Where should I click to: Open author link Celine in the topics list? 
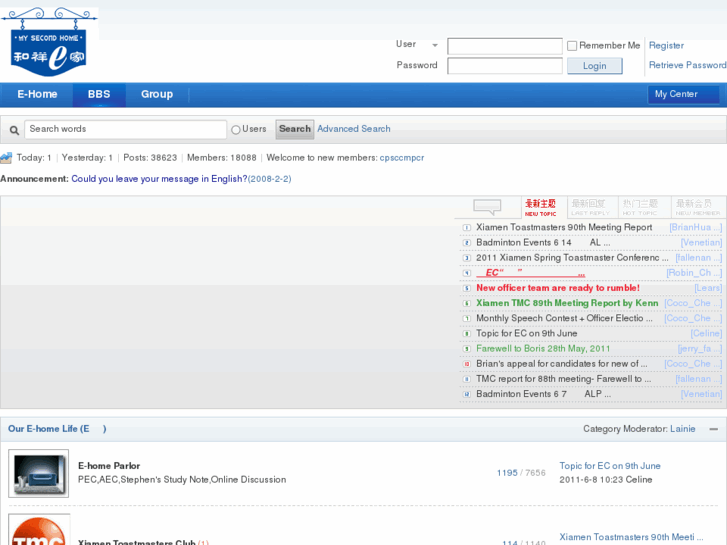point(706,333)
